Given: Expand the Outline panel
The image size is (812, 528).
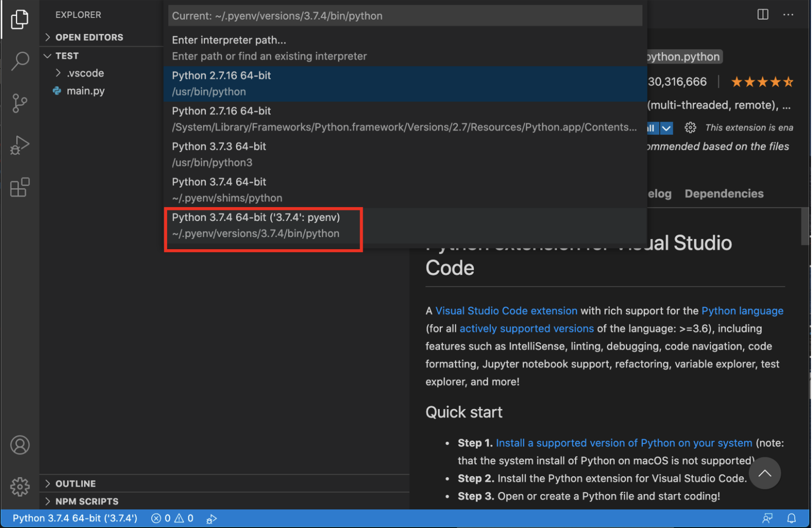Looking at the screenshot, I should tap(75, 484).
